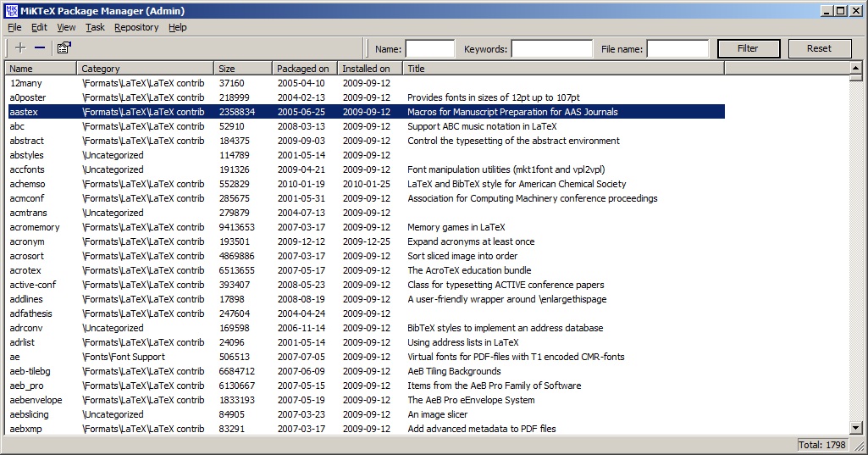Click the MiKTeX title bar icon
This screenshot has width=868, height=455.
[11, 10]
